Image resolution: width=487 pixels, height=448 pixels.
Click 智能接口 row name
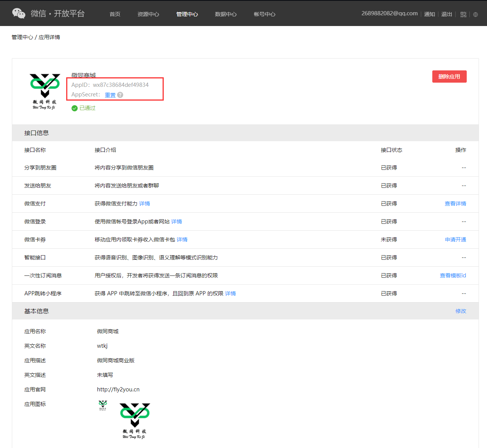(x=35, y=257)
